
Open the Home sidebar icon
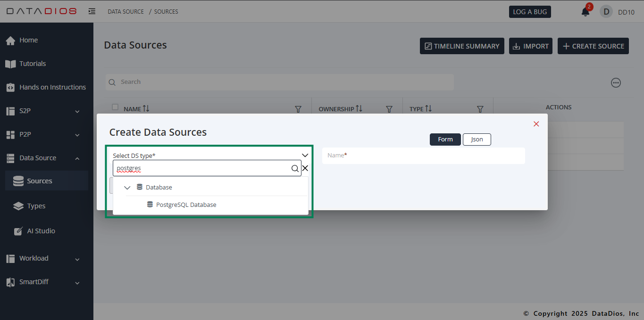[x=10, y=40]
